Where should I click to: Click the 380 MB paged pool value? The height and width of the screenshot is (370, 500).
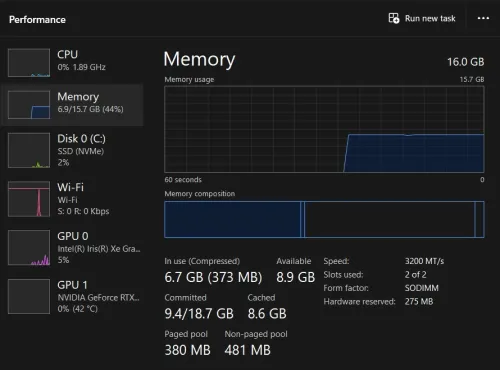tap(187, 350)
